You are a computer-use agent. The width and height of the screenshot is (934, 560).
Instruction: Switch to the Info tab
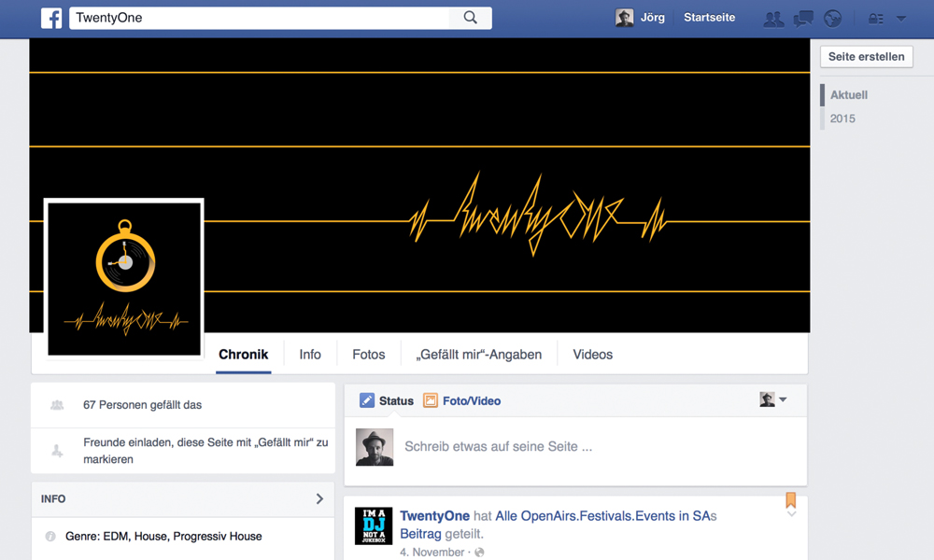click(310, 355)
